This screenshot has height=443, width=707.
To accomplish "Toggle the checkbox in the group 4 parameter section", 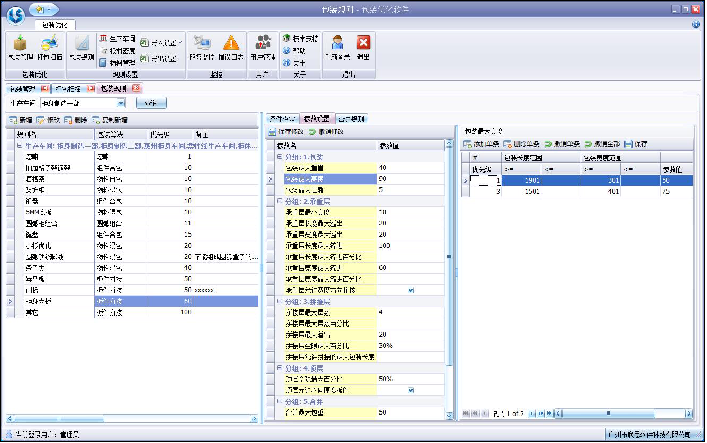I will click(x=411, y=390).
